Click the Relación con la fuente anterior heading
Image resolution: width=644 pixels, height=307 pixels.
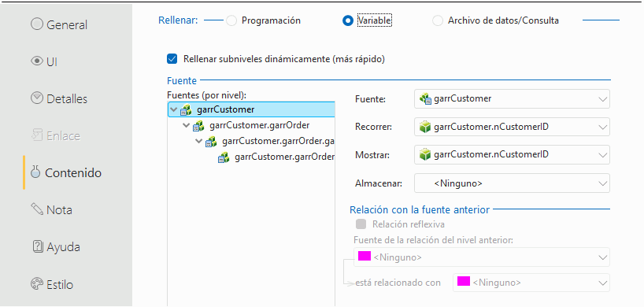(x=420, y=209)
